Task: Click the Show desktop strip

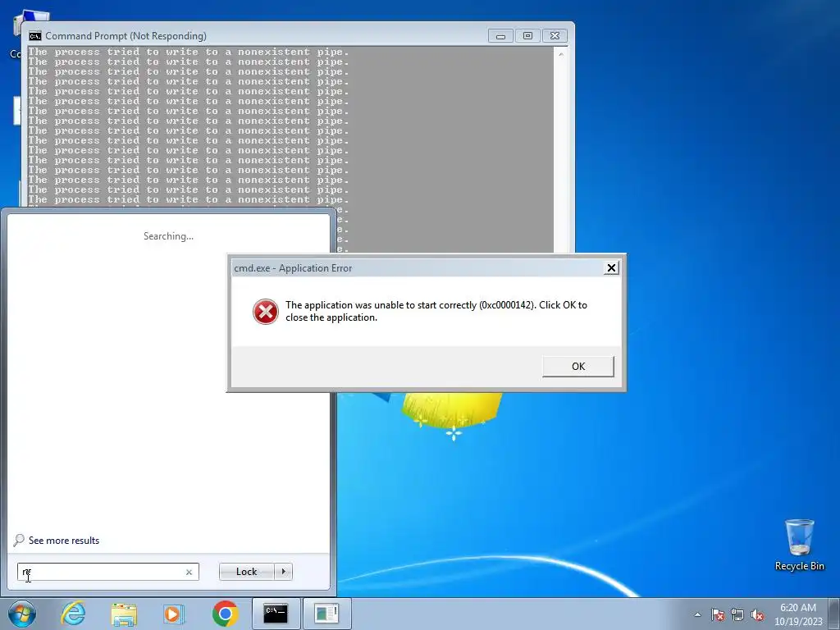Action: click(834, 614)
